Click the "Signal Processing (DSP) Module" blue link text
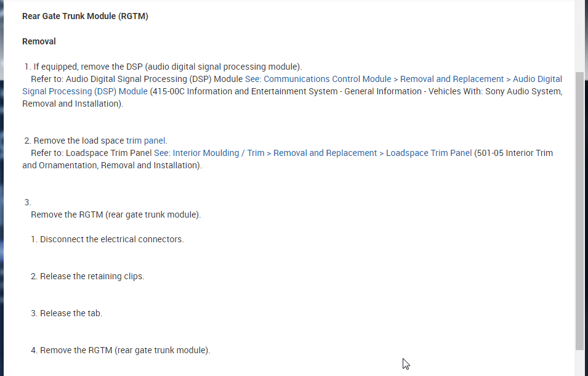 [x=85, y=91]
